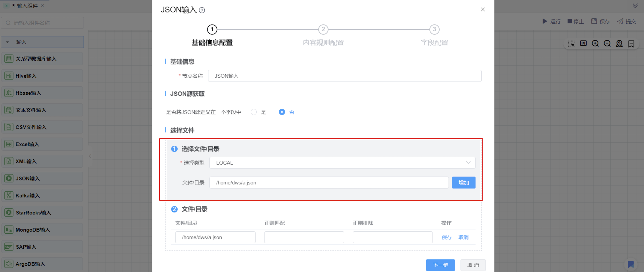Switch to the 输入组件 tab
This screenshot has height=272, width=644.
coord(27,6)
